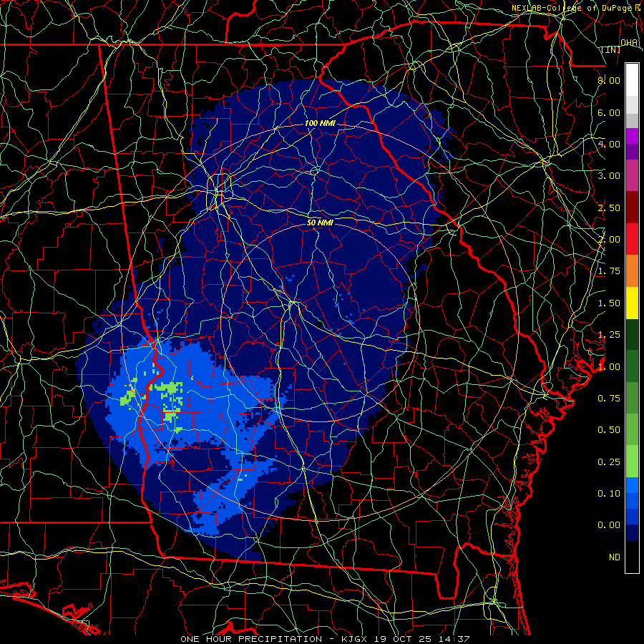Click the lime green legend swatch
The width and height of the screenshot is (644, 644).
pyautogui.click(x=632, y=462)
